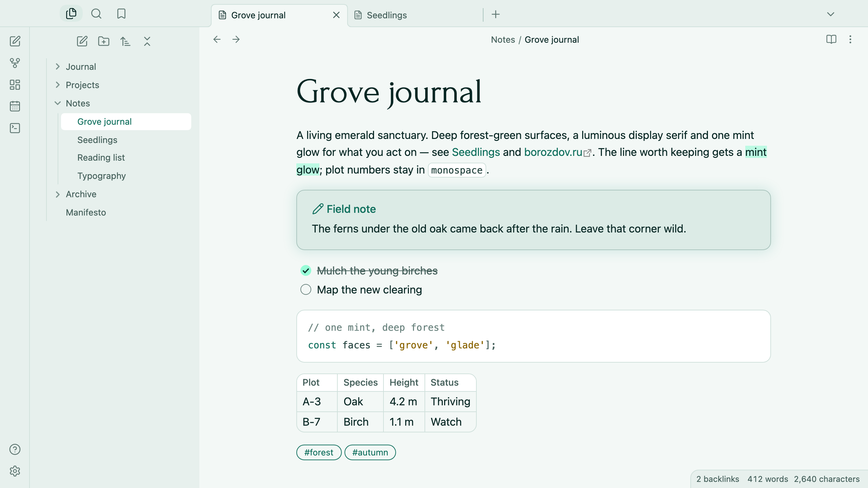
Task: Click the #forest tag
Action: (x=319, y=452)
